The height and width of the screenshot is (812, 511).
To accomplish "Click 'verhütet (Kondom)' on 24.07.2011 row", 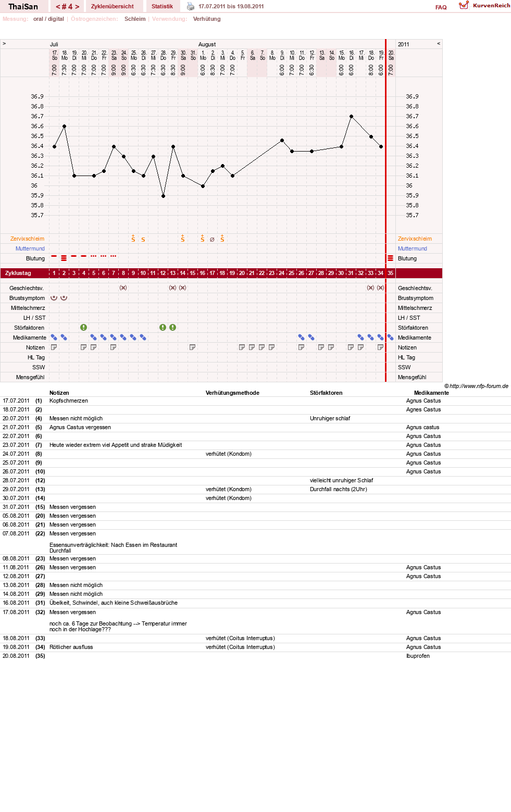I will point(229,454).
